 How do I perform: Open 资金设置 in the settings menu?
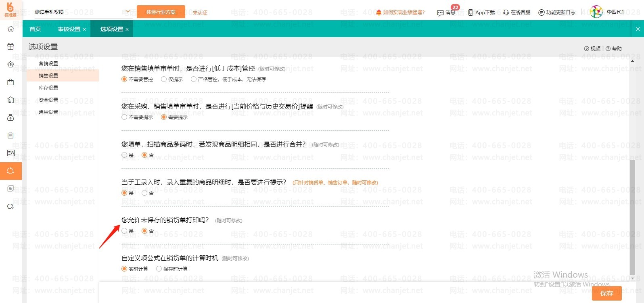pyautogui.click(x=48, y=100)
